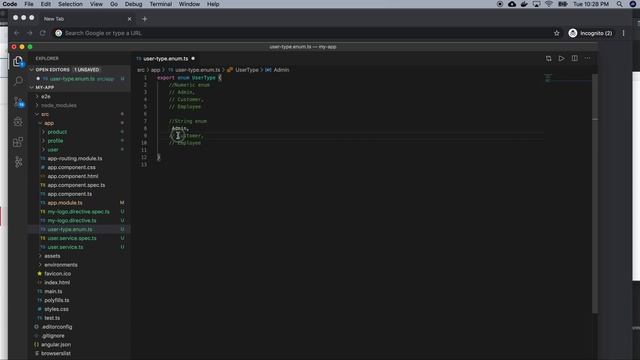Open the Explorer view in activity bar
640x360 pixels.
[x=18, y=61]
